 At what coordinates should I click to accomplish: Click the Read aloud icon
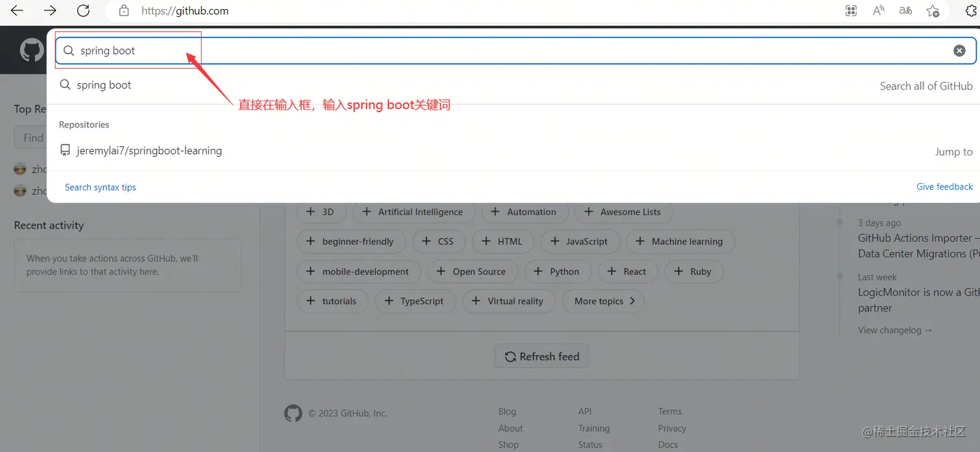(878, 10)
